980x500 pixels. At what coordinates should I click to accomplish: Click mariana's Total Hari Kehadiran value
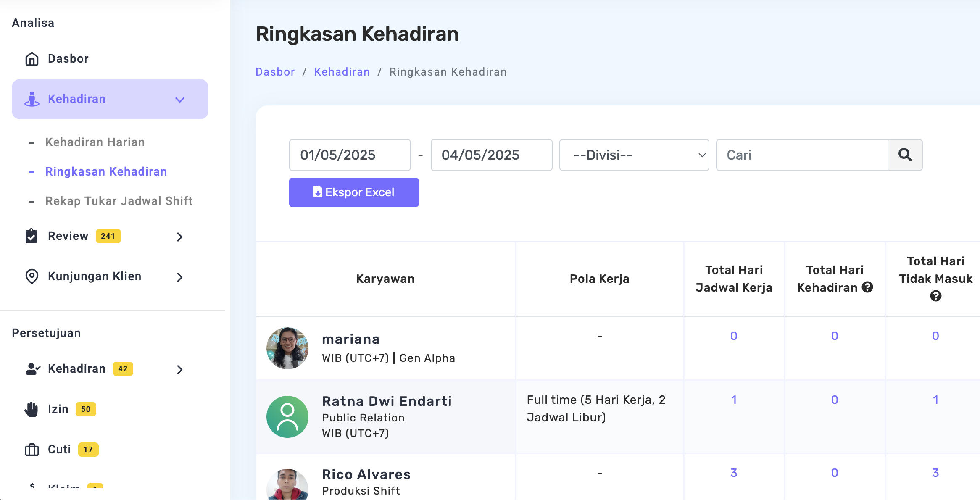tap(835, 336)
